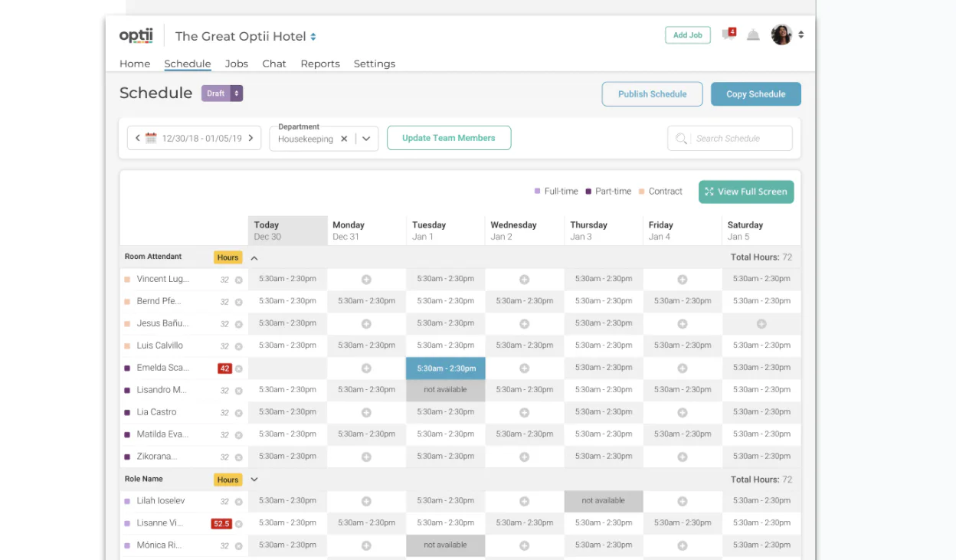Viewport: 956px width, 560px height.
Task: Click the red 42 hours badge
Action: click(225, 368)
